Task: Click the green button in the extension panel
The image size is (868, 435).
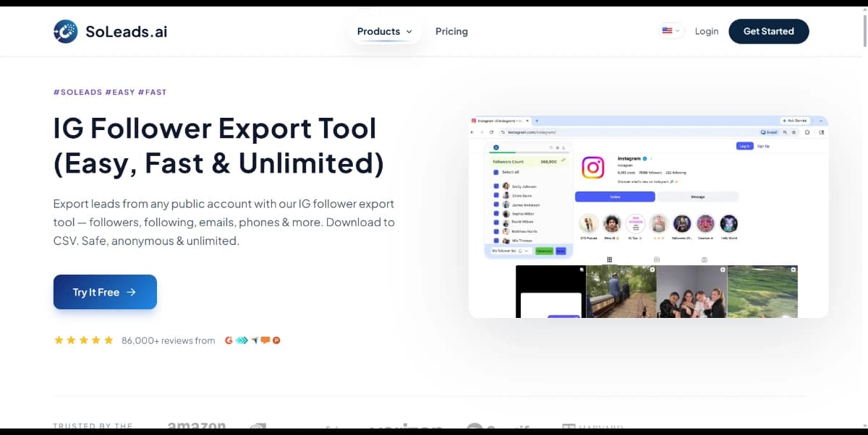Action: click(x=544, y=251)
